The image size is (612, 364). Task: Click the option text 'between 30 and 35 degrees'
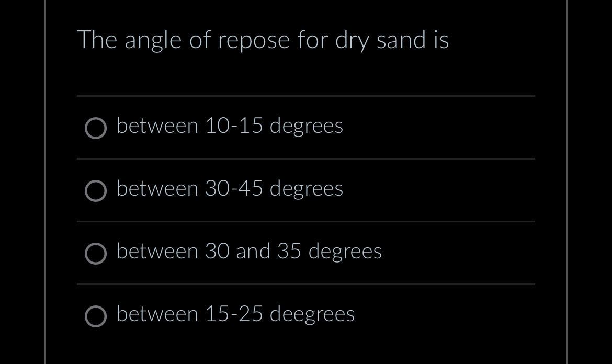pyautogui.click(x=249, y=252)
